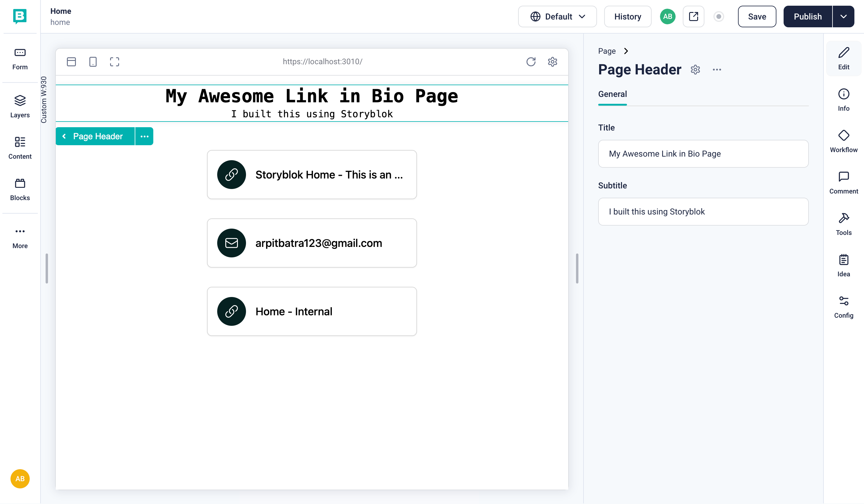Open the Comment panel

843,183
